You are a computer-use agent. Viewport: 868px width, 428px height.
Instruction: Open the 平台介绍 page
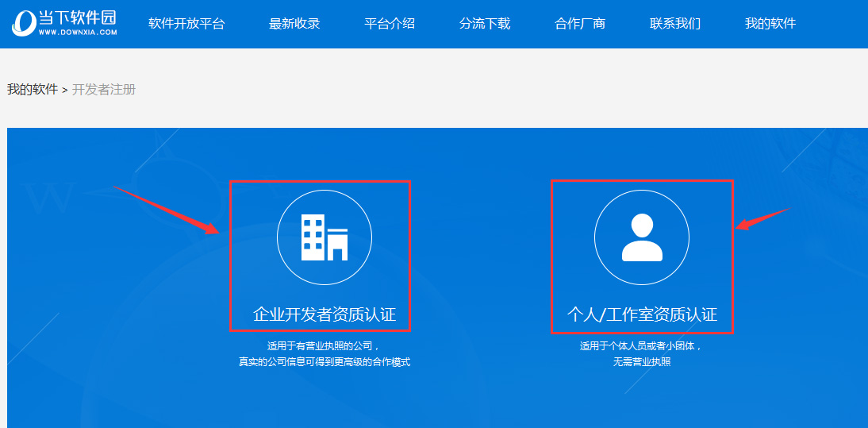pos(390,24)
